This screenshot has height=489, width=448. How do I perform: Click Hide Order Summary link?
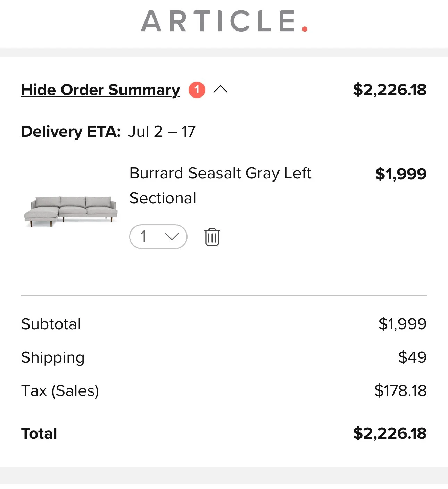click(101, 90)
